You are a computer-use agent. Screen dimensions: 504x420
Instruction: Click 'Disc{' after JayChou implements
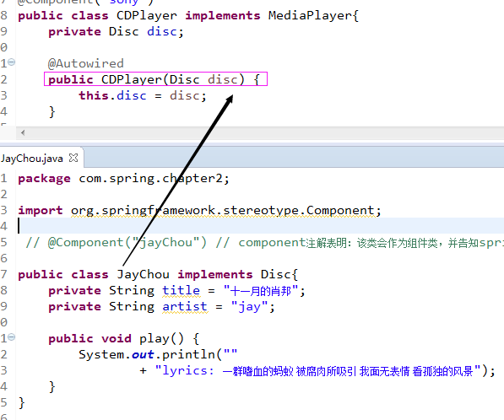(x=279, y=275)
